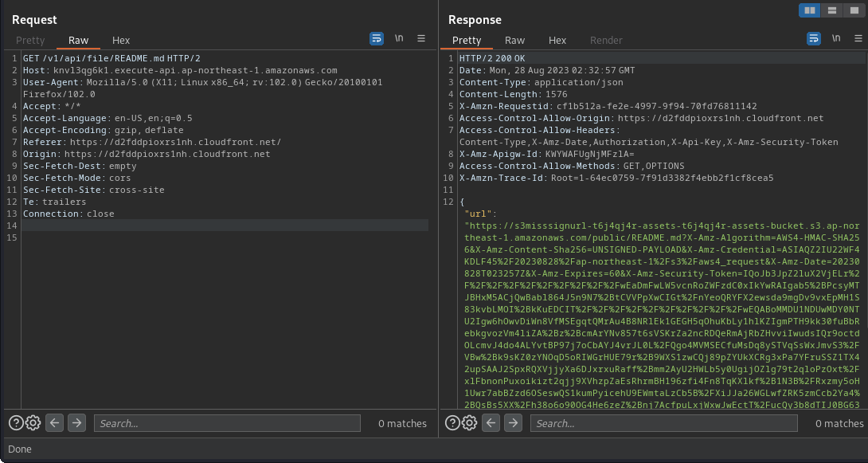Open request search settings gear
This screenshot has width=868, height=463.
33,423
